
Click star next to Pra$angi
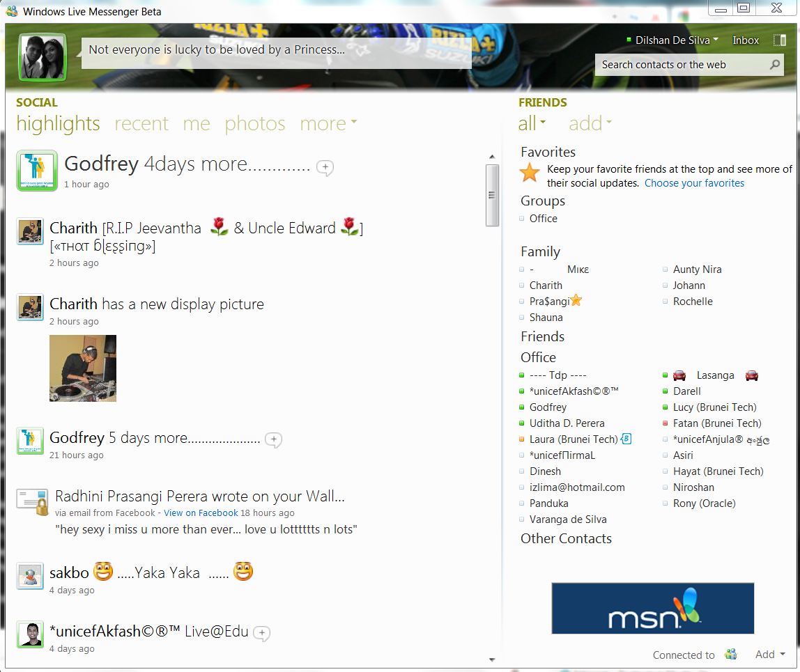576,300
